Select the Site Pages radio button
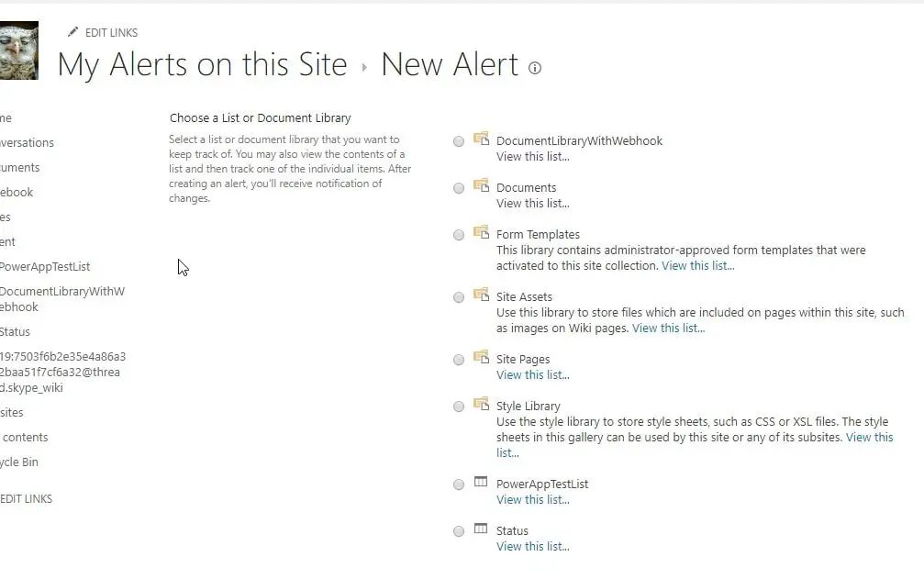 point(459,360)
